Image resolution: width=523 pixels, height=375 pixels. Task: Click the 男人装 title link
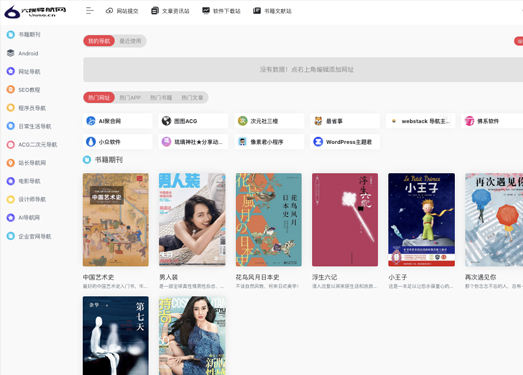click(168, 277)
